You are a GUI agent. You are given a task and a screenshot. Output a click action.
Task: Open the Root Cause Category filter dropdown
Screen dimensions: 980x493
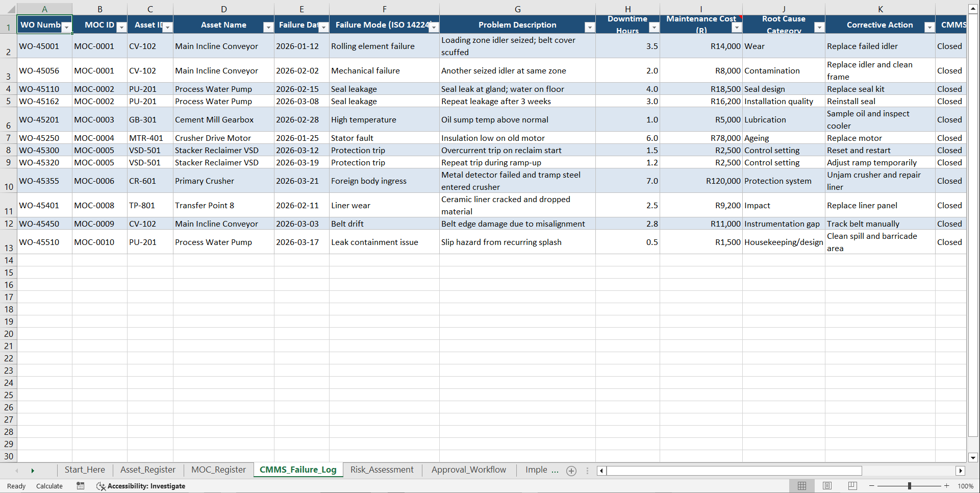pyautogui.click(x=819, y=27)
